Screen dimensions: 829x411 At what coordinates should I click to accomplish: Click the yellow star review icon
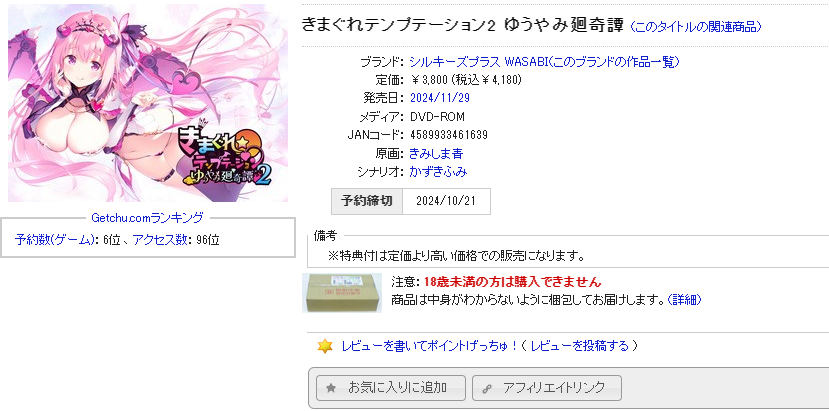click(325, 346)
